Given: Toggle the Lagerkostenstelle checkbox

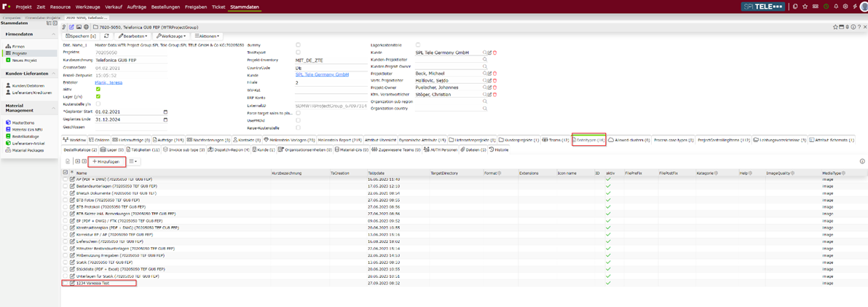Looking at the screenshot, I should click(x=417, y=45).
